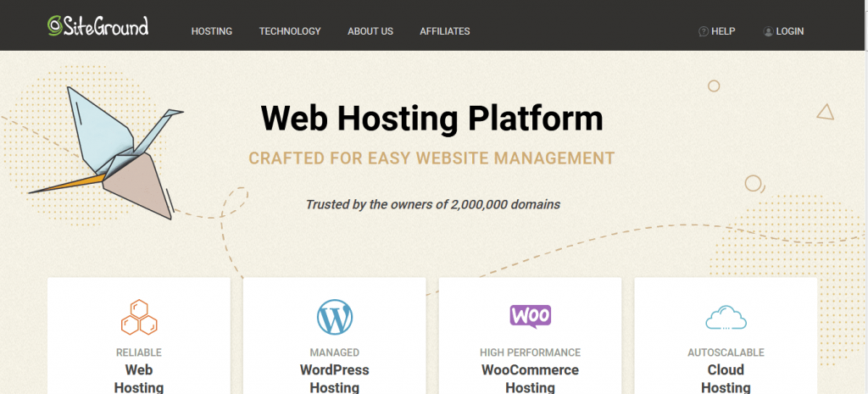Click the HIGH PERFORMANCE label
Viewport: 868px width, 394px height.
point(531,352)
